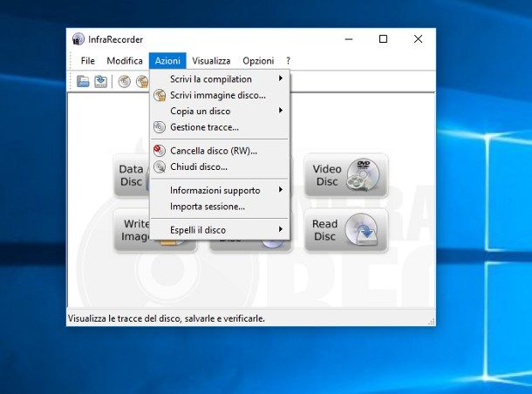Open the question mark help menu

click(x=288, y=61)
